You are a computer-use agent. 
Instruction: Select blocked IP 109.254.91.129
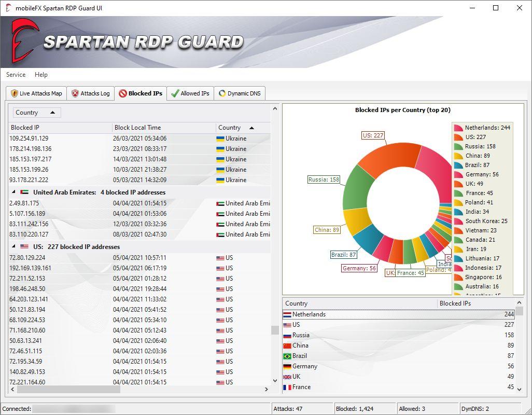click(x=29, y=139)
